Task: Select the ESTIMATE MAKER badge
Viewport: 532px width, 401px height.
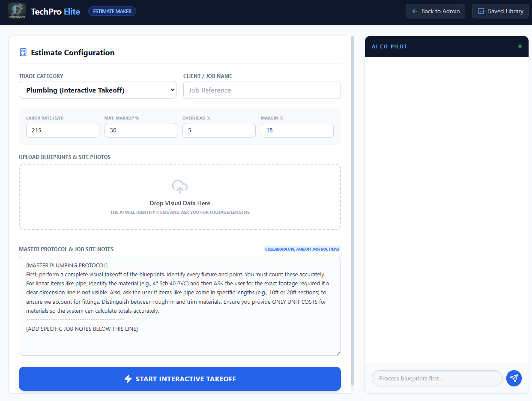Action: pyautogui.click(x=112, y=11)
